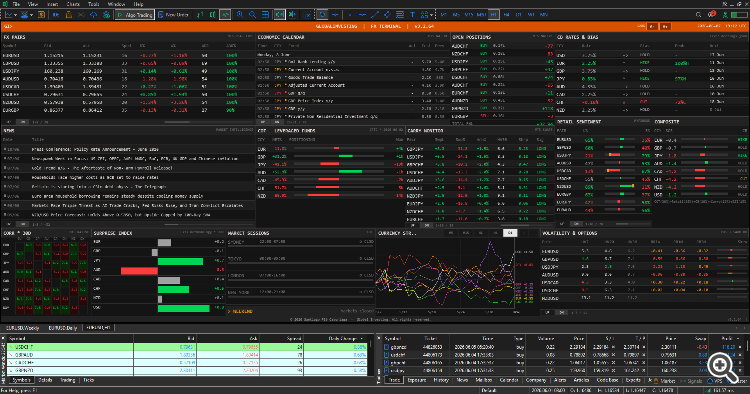This screenshot has height=394, width=750.
Task: Open the Window menu
Action: coord(116,4)
